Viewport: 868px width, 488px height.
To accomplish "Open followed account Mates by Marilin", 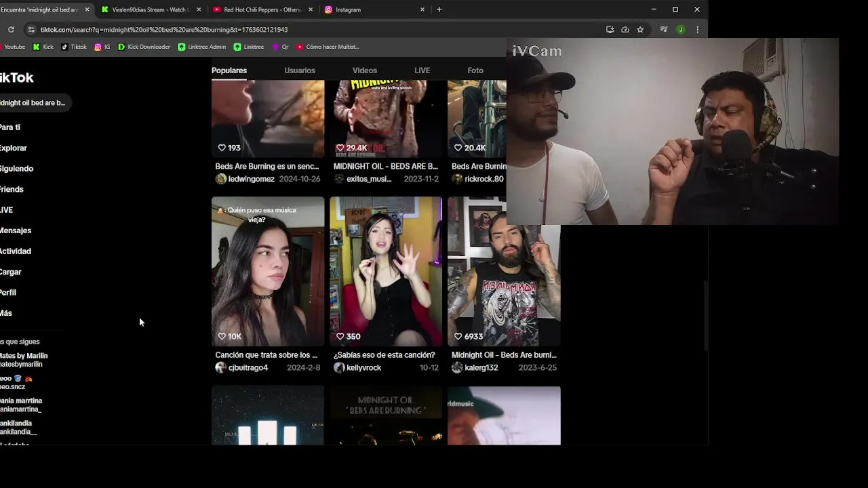I will 24,360.
